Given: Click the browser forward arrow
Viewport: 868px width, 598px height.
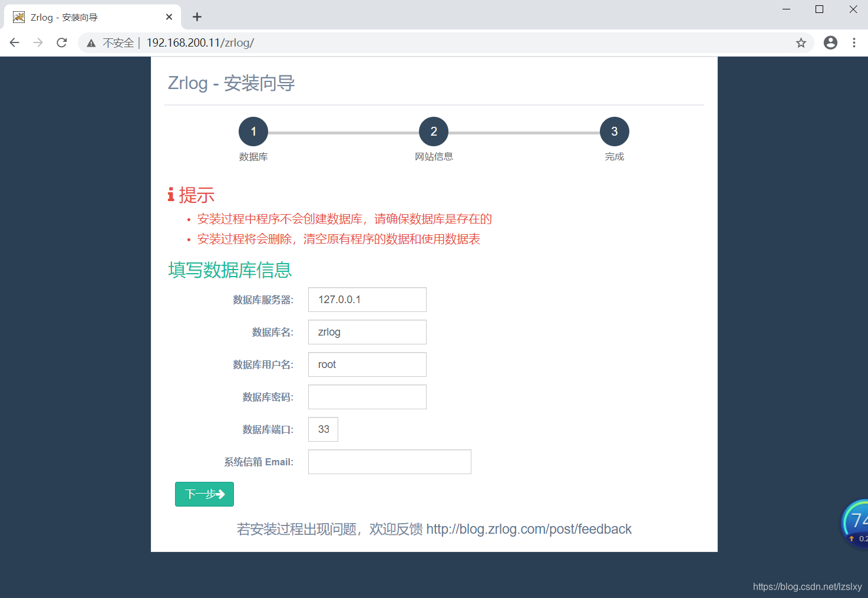Looking at the screenshot, I should tap(38, 42).
